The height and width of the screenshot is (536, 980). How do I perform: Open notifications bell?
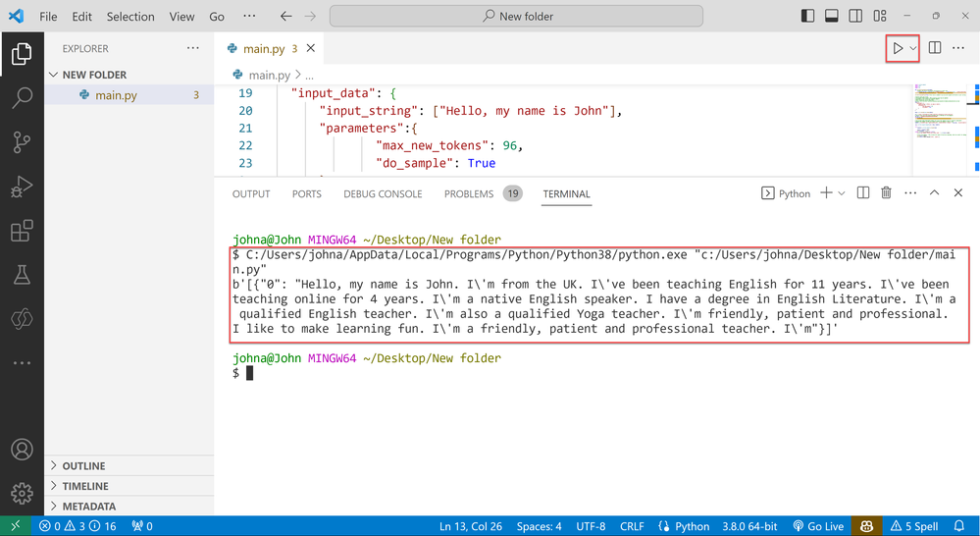point(959,526)
